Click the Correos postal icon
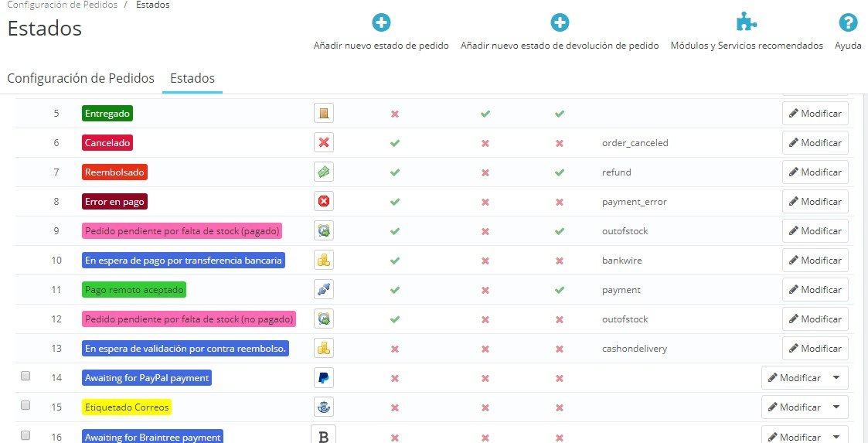 324,407
